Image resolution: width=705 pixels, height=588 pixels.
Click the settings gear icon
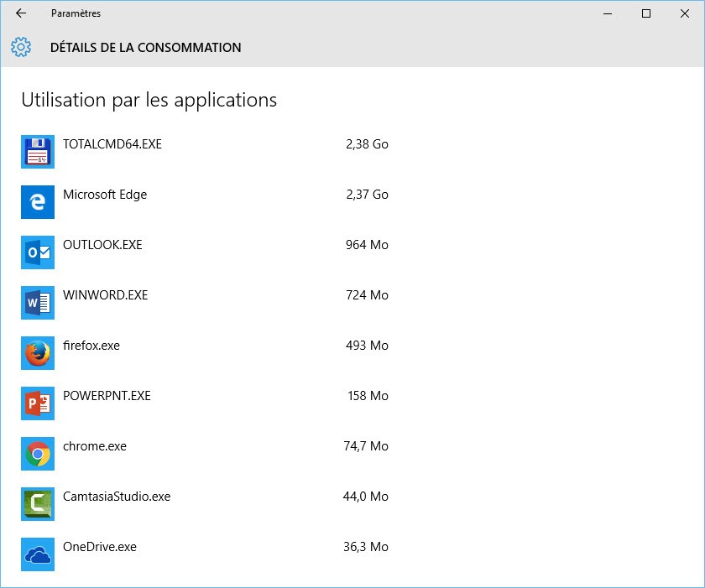pyautogui.click(x=21, y=47)
